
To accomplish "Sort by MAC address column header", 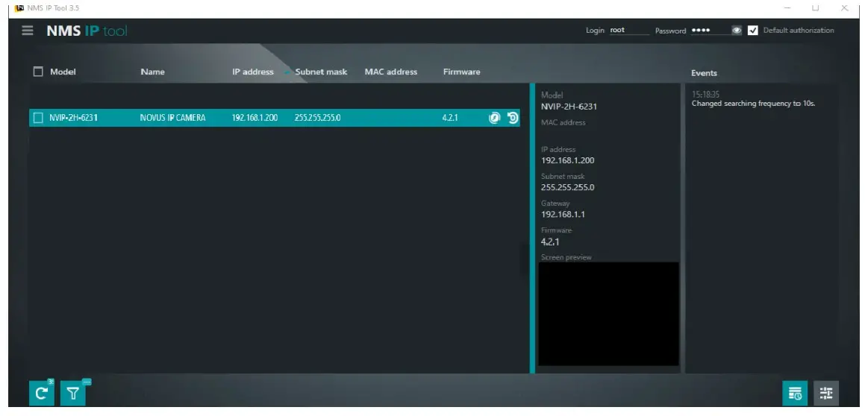I will pos(391,72).
